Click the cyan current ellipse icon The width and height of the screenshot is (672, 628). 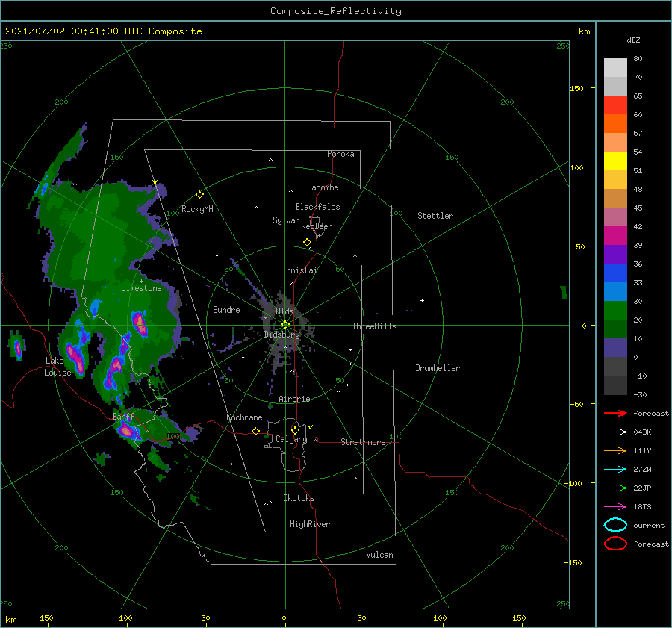(615, 525)
